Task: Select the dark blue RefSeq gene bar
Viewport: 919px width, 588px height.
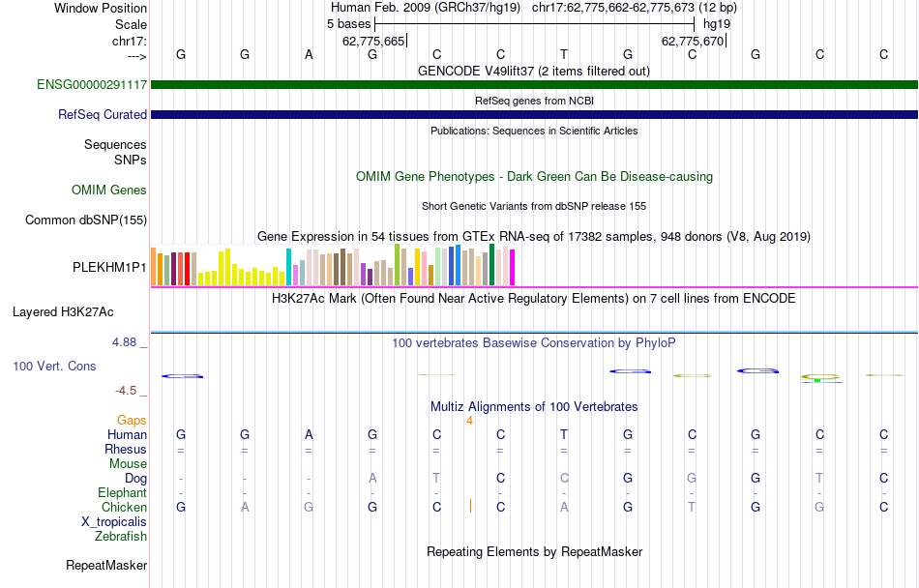Action: 534,114
